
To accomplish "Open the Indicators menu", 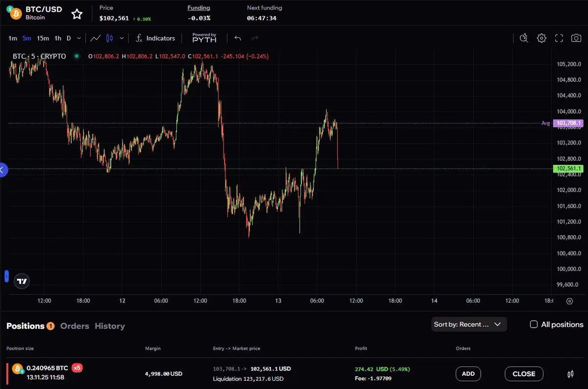I will (x=155, y=38).
